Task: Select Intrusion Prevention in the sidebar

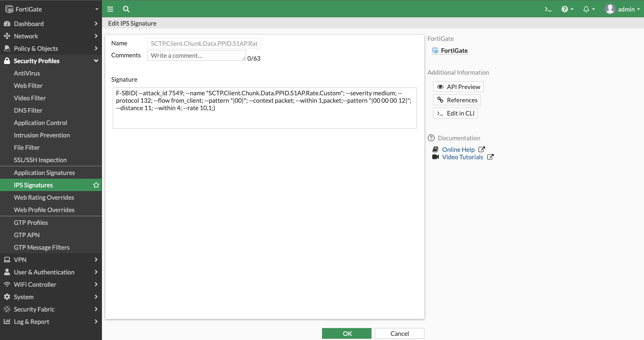Action: click(42, 135)
